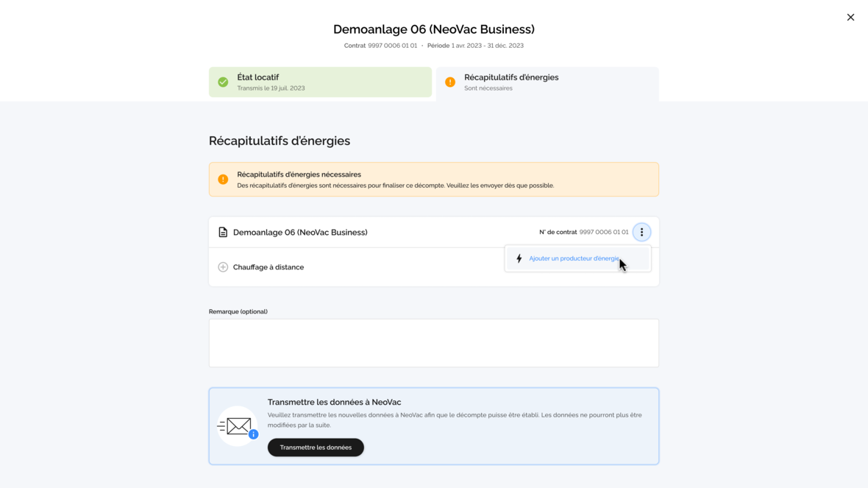Click the orange warning icon on the Récapitulatifs tab

pyautogui.click(x=450, y=82)
